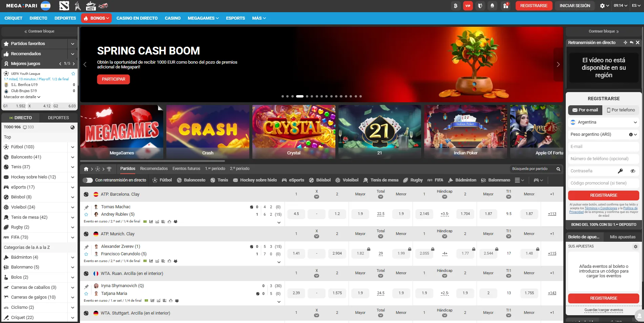Open the gamepad filter dropdown
Viewport: 644px width, 323px height.
[538, 180]
